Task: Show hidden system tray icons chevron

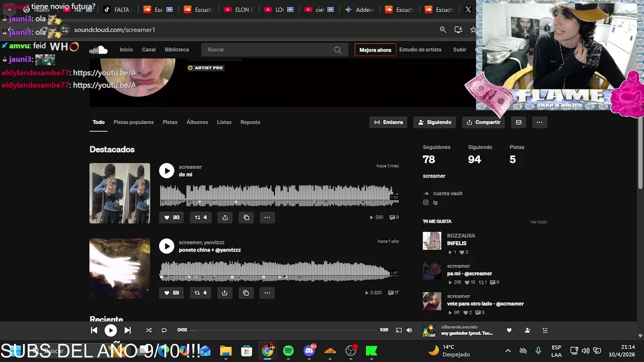Action: 508,350
